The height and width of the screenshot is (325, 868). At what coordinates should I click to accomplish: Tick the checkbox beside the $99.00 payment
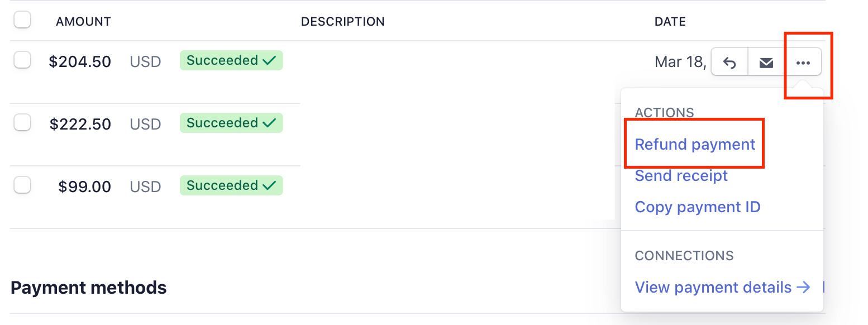22,185
